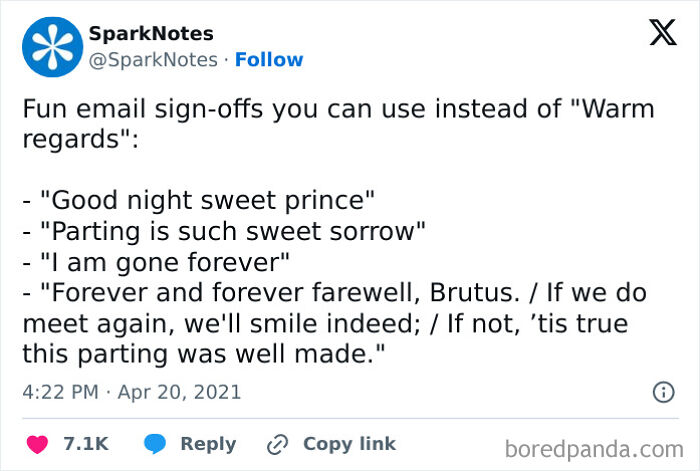Open the SparkNotes display name
This screenshot has width=700, height=471.
151,35
